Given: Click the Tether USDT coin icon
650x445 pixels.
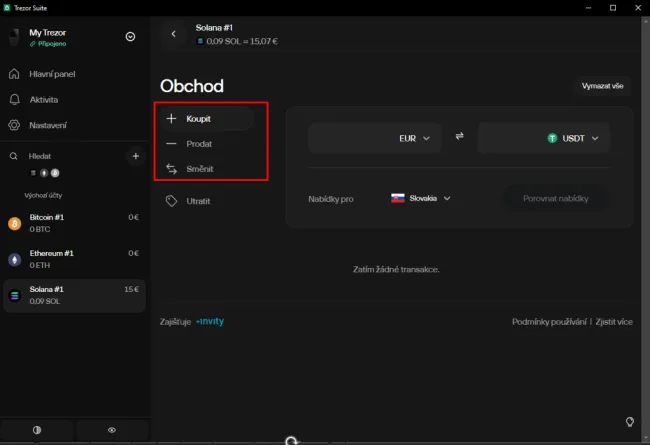Looking at the screenshot, I should (552, 139).
